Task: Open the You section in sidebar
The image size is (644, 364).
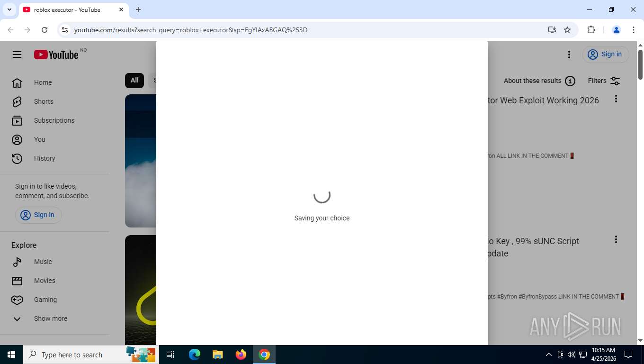Action: (54, 139)
